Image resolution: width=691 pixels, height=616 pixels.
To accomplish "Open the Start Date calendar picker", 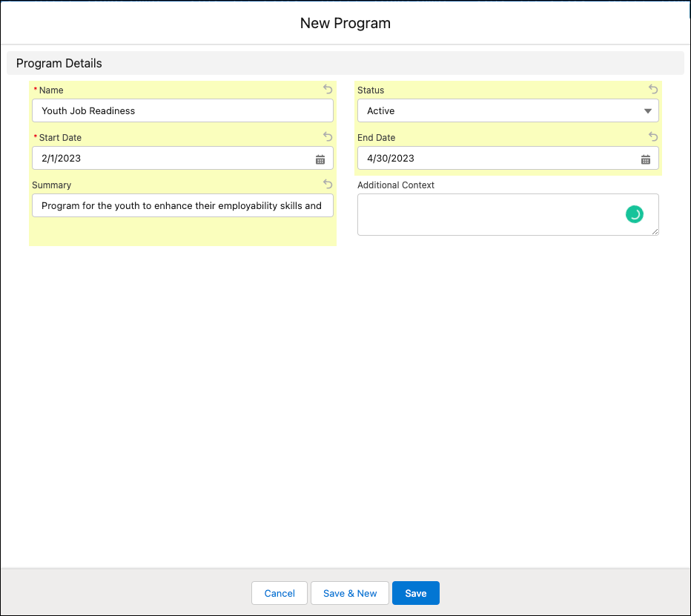I will click(x=320, y=158).
